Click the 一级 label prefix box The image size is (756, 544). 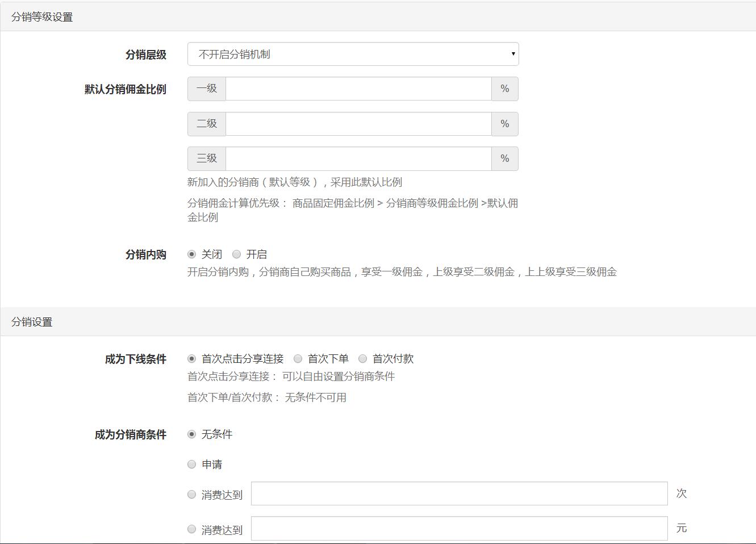click(x=206, y=89)
